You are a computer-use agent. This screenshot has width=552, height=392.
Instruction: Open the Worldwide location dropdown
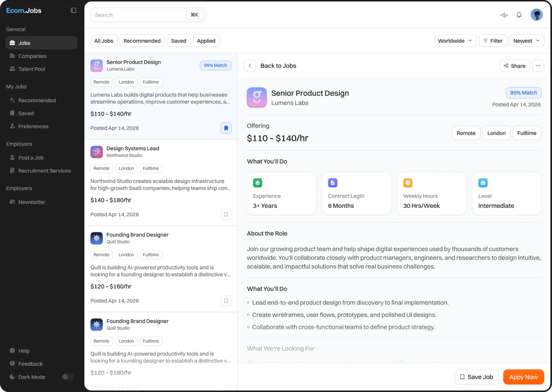pos(455,41)
